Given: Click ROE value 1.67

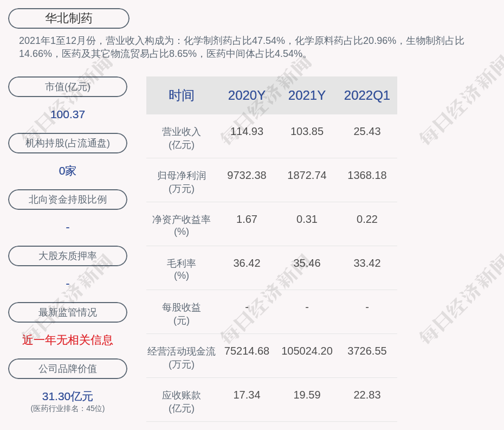Looking at the screenshot, I should click(247, 220).
